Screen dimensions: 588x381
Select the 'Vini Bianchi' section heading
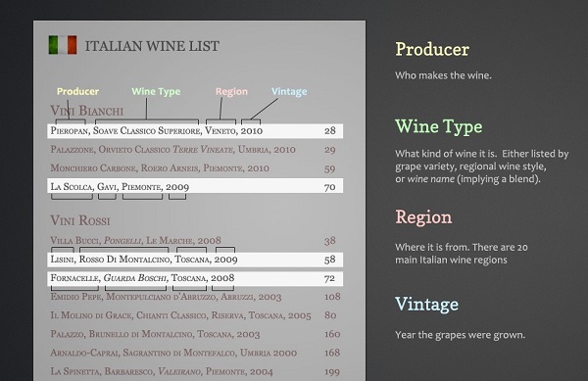point(87,111)
